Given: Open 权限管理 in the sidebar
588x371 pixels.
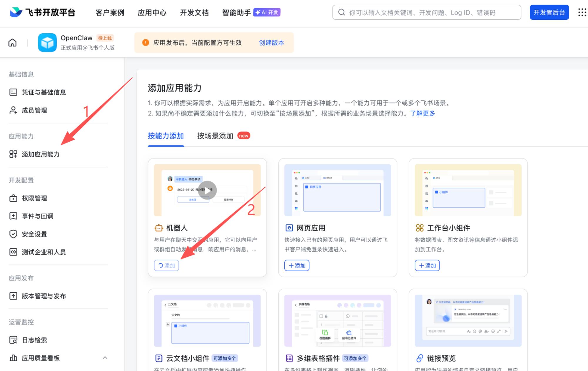Looking at the screenshot, I should coord(34,198).
